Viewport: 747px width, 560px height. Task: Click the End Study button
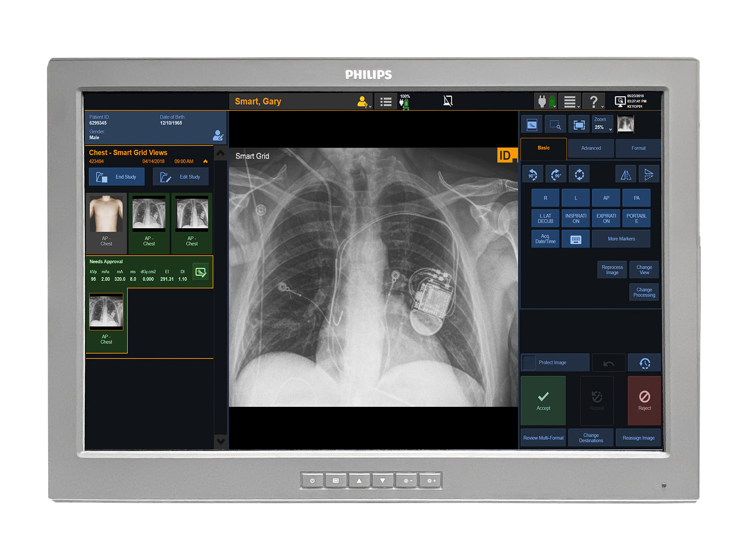[x=117, y=176]
